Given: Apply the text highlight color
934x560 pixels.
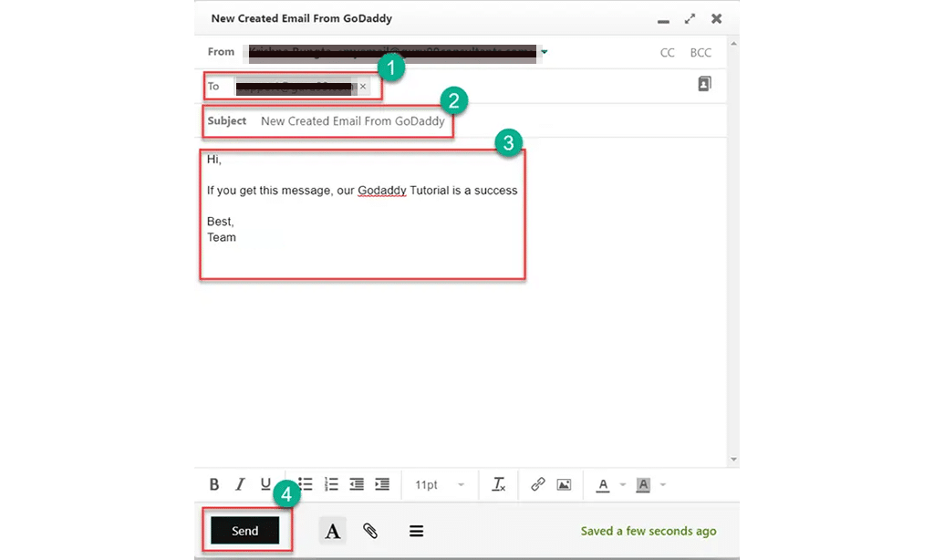Looking at the screenshot, I should pos(643,485).
